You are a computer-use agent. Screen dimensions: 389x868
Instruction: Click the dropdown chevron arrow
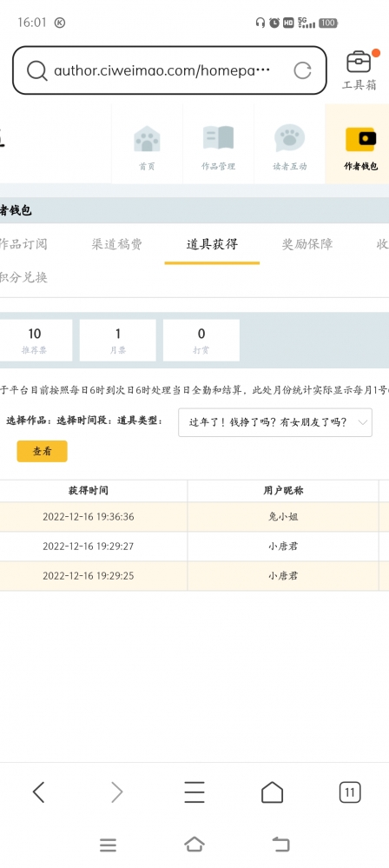click(x=362, y=422)
